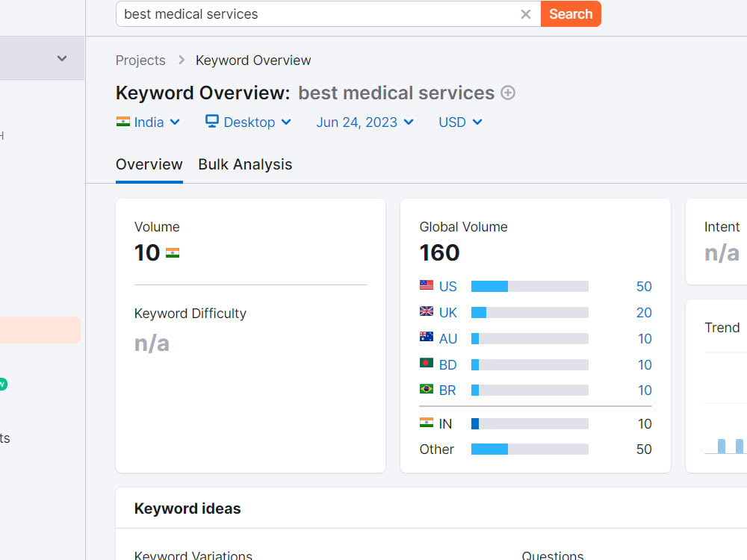Click the desktop monitor device icon
Viewport: 747px width, 560px height.
212,121
